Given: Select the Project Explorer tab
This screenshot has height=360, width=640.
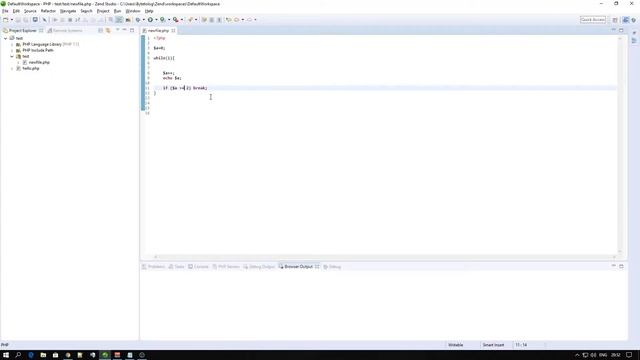Looking at the screenshot, I should point(23,31).
